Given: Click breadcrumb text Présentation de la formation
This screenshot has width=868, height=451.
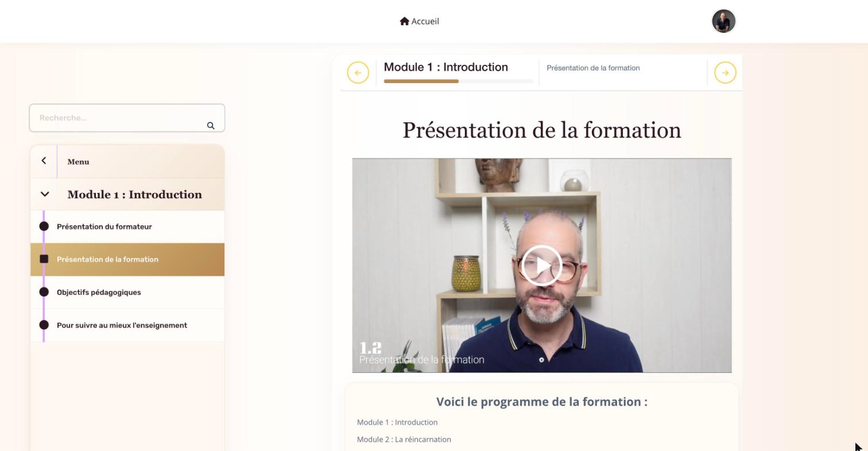Looking at the screenshot, I should pos(593,68).
